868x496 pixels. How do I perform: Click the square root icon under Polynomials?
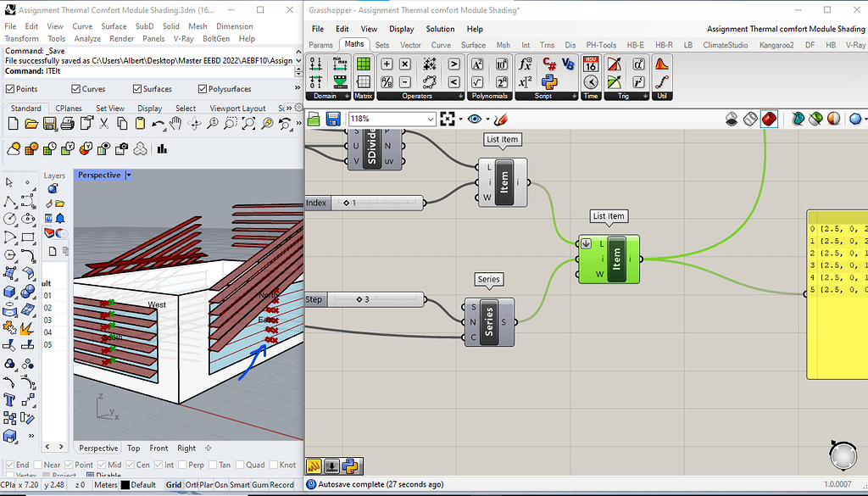(478, 81)
